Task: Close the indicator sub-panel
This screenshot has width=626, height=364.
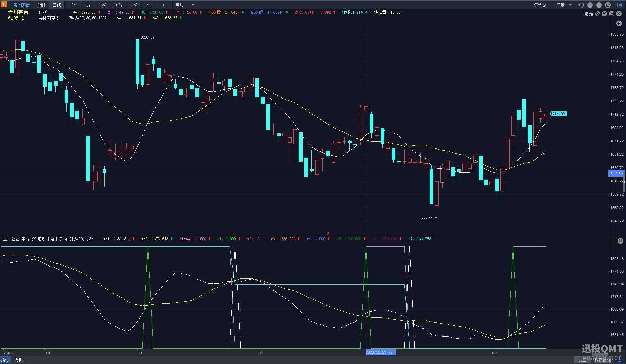Action: pos(620,241)
